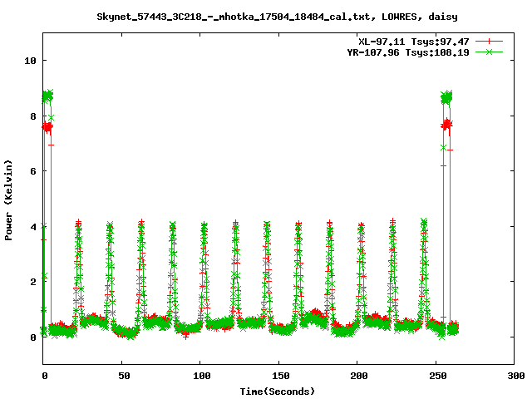Click y-axis tick label 8
The width and height of the screenshot is (532, 399).
[x=33, y=116]
